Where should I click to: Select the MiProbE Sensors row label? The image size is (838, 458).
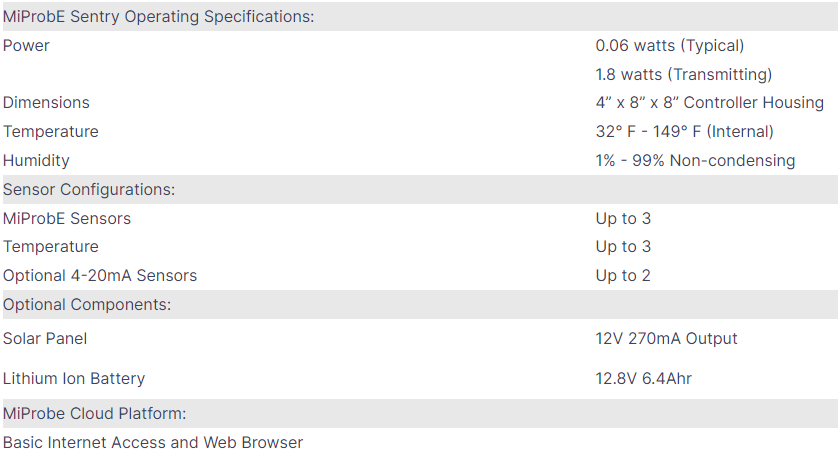(67, 219)
